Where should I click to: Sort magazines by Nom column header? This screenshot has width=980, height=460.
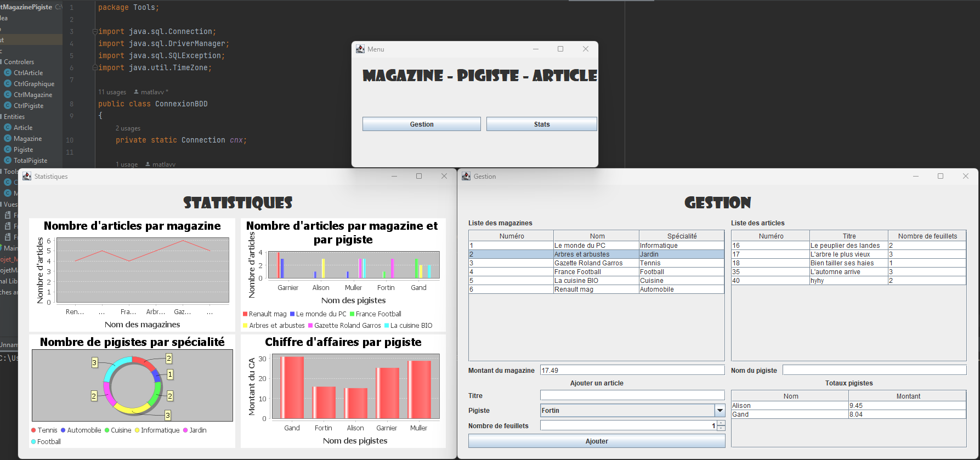pos(597,236)
